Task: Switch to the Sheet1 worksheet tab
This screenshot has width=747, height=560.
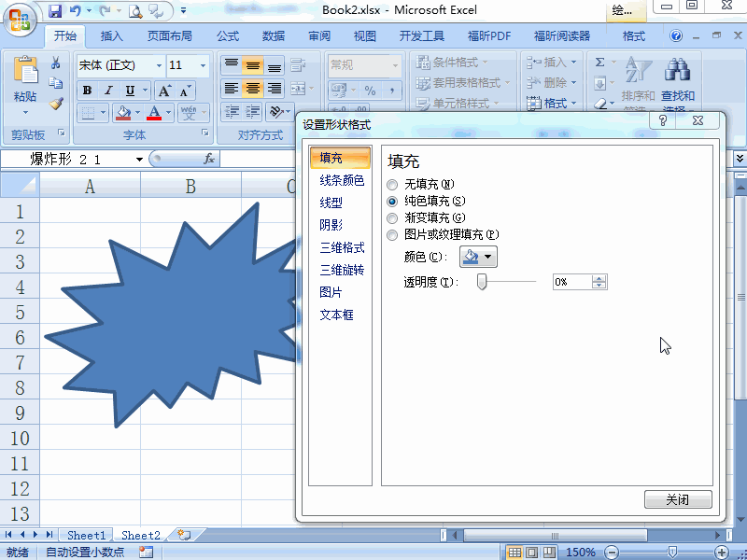Action: coord(85,535)
